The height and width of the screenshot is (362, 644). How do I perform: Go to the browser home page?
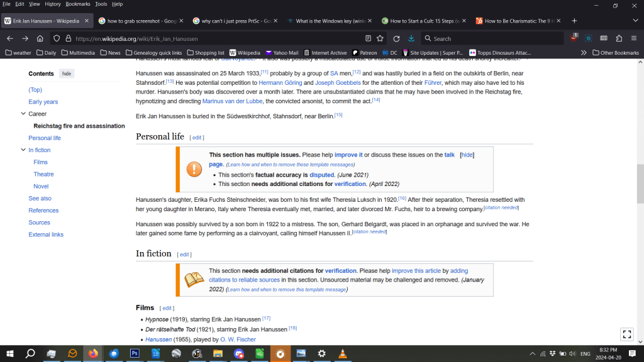(40, 38)
